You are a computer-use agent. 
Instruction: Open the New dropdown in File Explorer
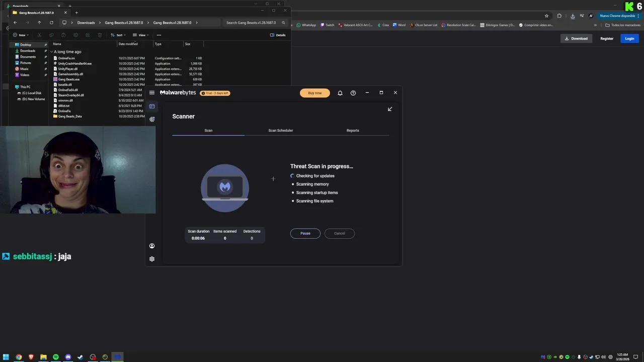tap(21, 35)
